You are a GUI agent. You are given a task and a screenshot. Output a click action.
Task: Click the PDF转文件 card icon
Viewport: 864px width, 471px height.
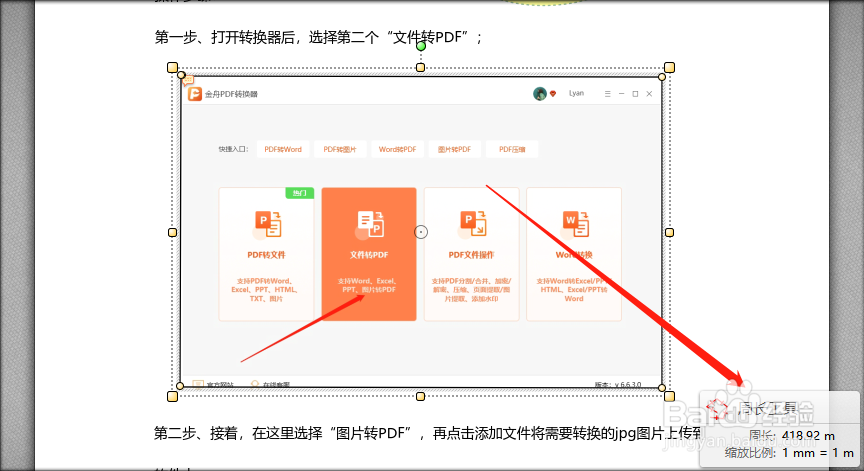(x=268, y=224)
